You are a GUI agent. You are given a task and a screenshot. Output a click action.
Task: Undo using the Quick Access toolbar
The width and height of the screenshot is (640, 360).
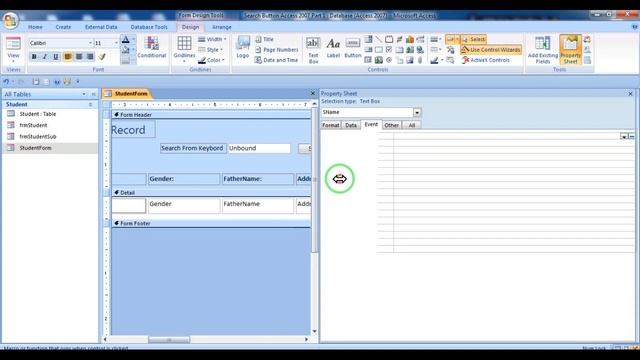point(6,82)
